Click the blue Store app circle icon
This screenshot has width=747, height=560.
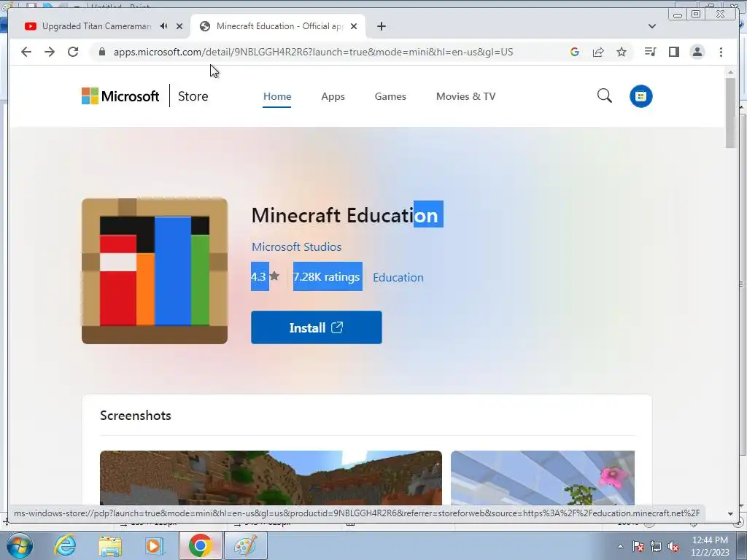coord(640,96)
